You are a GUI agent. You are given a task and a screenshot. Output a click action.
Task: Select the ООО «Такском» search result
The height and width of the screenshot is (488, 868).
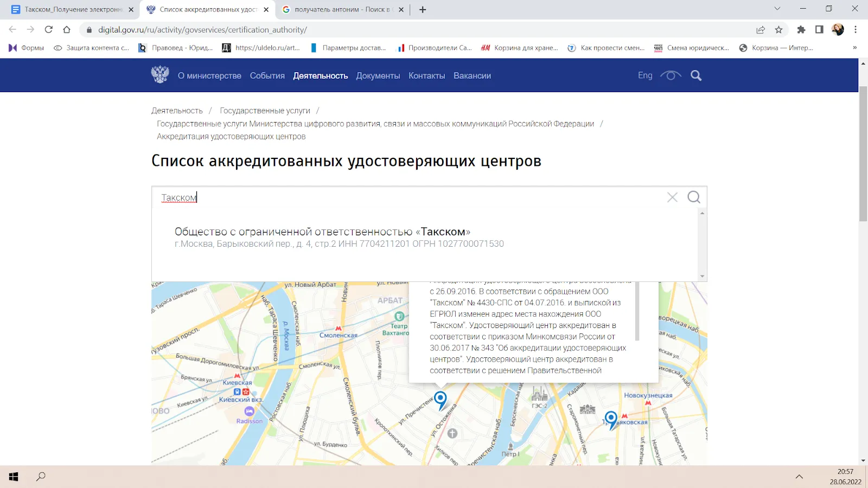(x=339, y=237)
